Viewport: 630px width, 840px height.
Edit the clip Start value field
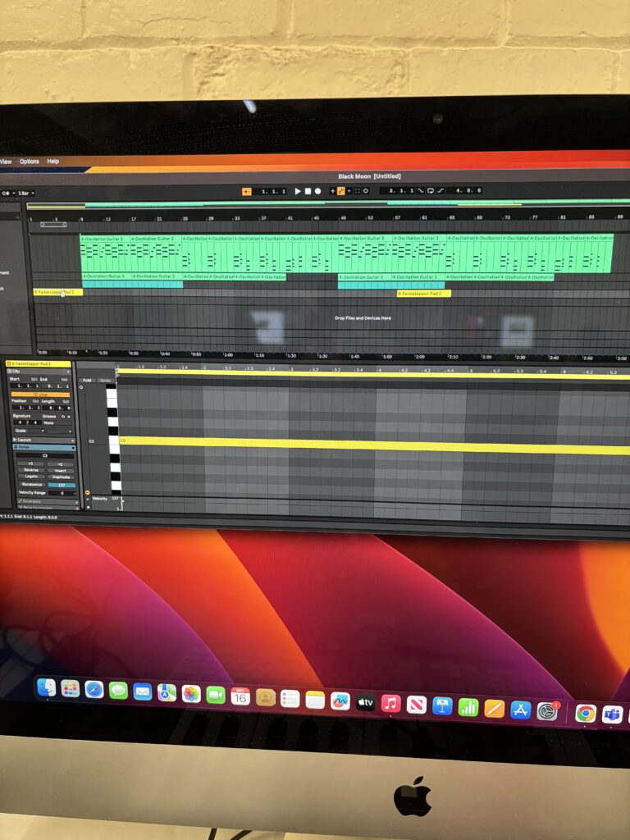[x=25, y=386]
